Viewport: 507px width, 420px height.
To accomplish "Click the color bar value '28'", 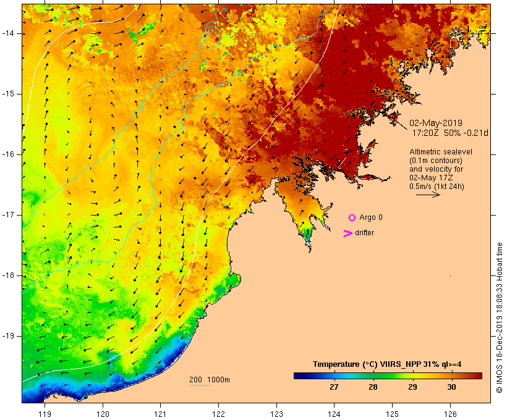I will pos(373,387).
